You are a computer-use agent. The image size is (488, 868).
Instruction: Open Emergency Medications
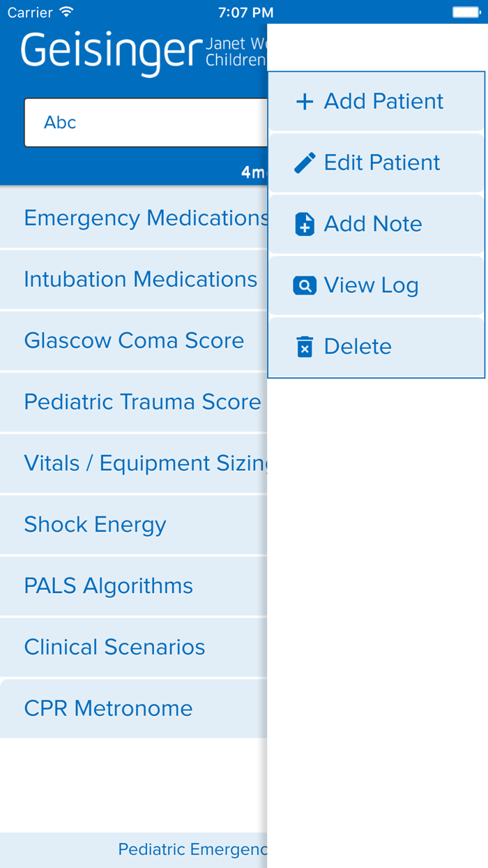point(132,218)
